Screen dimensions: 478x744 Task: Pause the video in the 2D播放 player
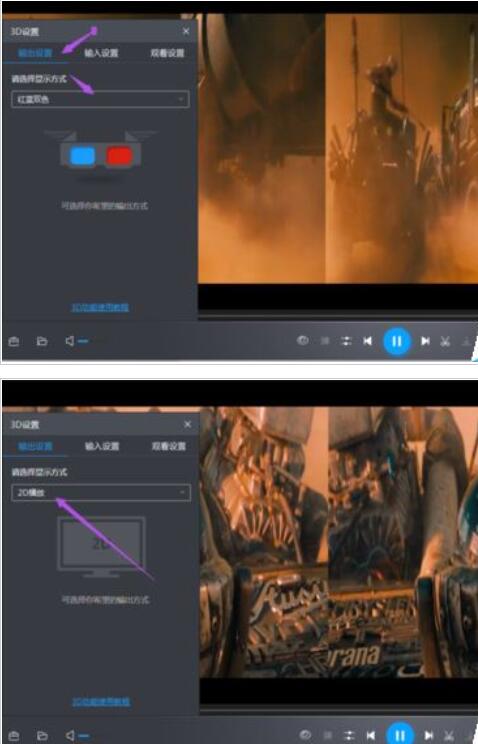point(400,734)
